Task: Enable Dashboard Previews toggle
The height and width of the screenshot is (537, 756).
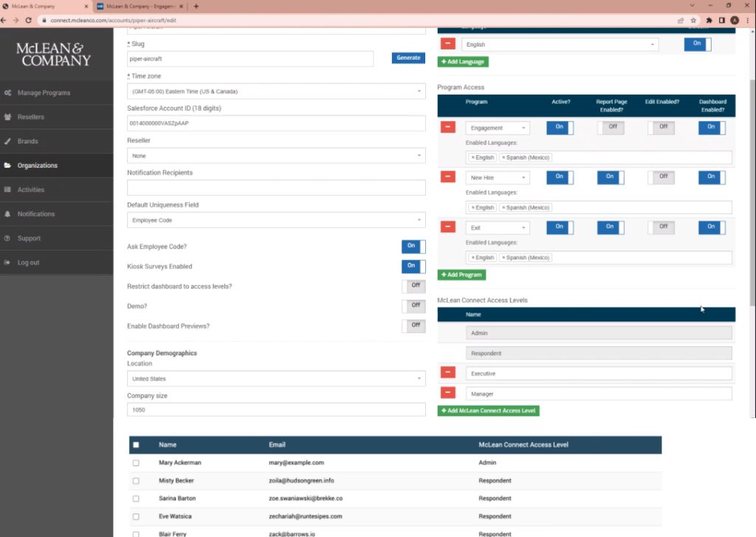Action: (x=413, y=326)
